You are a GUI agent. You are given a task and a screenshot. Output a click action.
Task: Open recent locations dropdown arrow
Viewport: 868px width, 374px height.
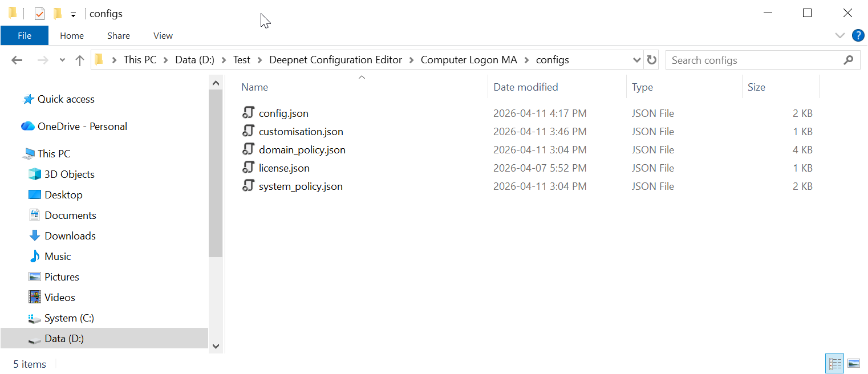click(62, 60)
